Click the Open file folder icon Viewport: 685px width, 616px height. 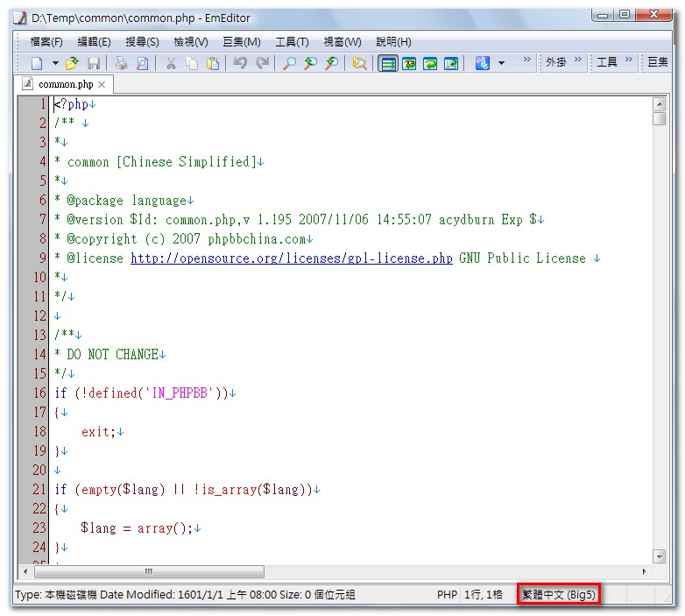[72, 63]
